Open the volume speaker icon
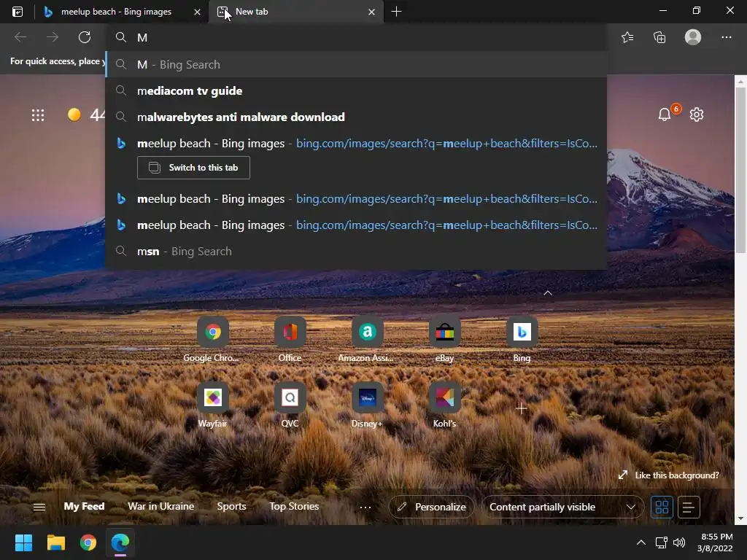 679,542
